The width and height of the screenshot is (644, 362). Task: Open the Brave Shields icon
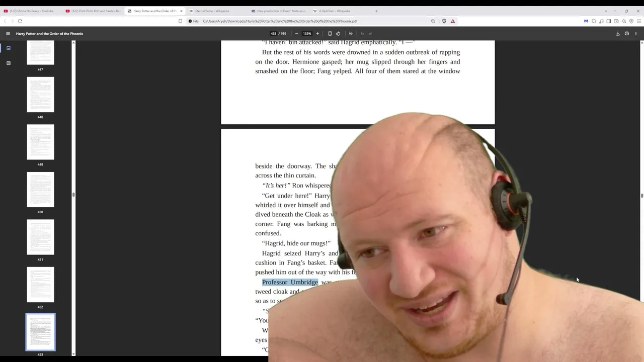click(x=444, y=21)
